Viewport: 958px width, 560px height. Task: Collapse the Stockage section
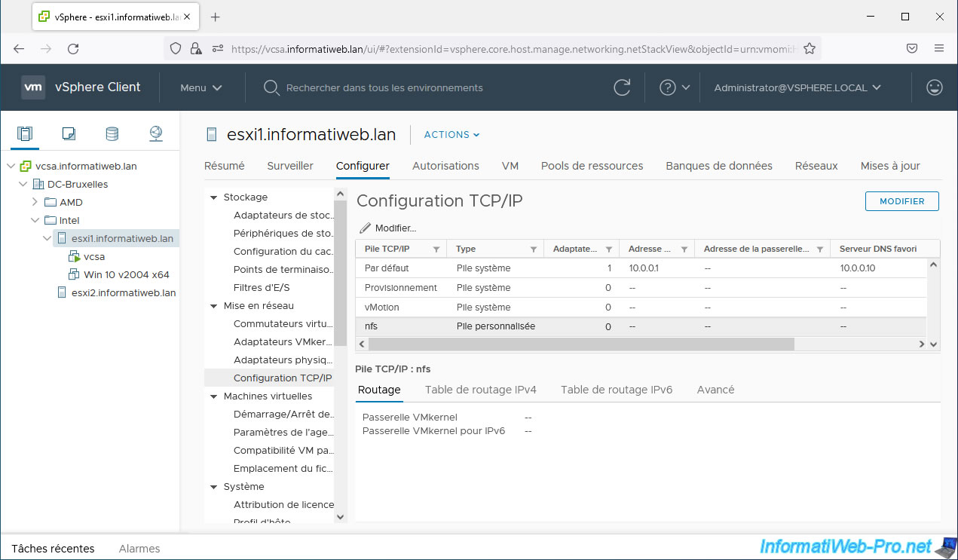click(213, 197)
